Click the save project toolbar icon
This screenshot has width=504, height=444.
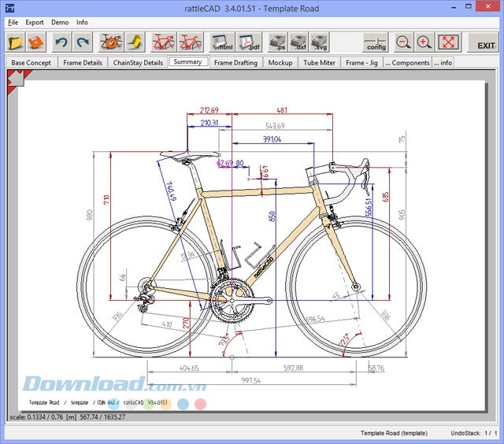(35, 42)
